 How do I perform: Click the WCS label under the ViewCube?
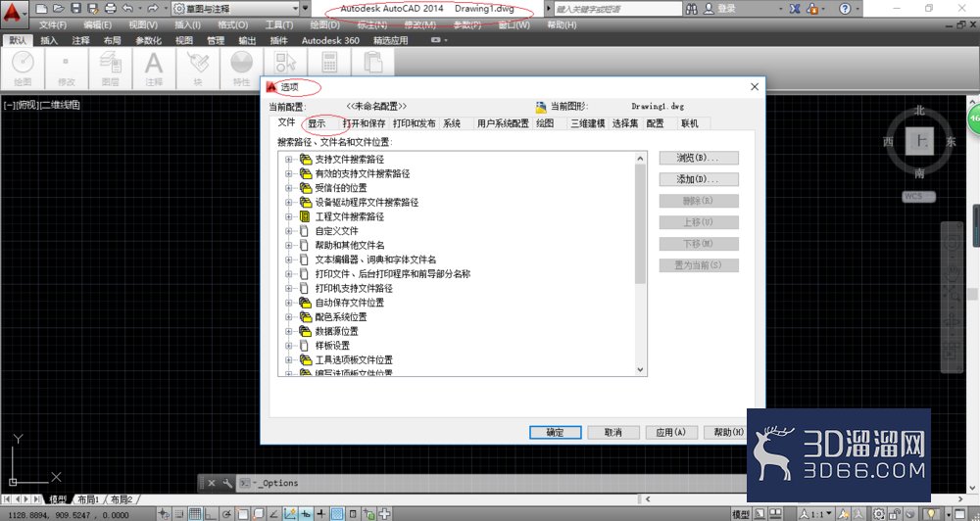(x=919, y=196)
